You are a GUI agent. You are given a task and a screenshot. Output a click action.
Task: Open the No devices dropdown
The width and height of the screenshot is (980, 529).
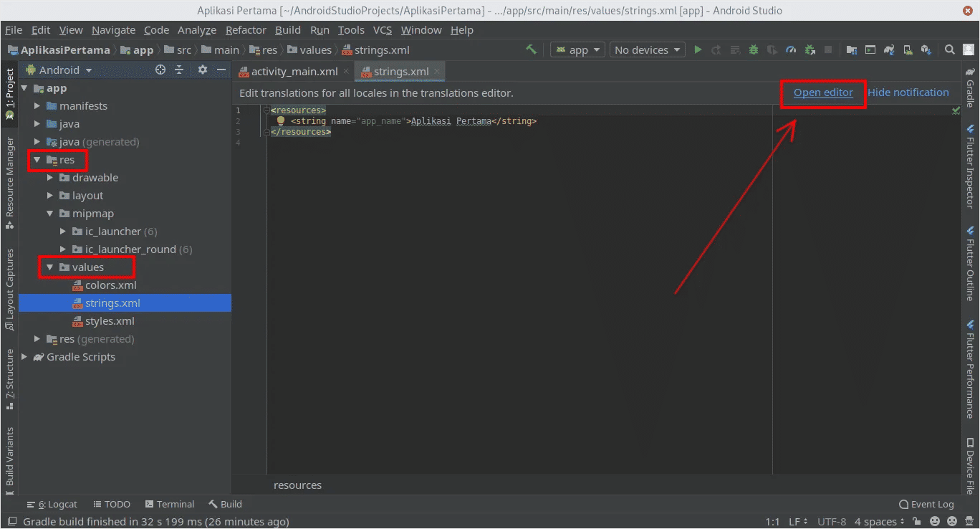point(648,49)
